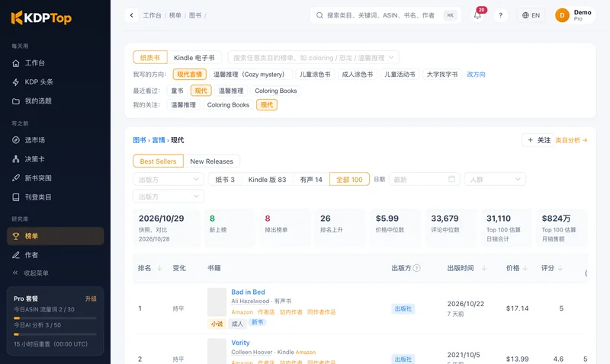Open 我的选题 folder icon item
The width and height of the screenshot is (610, 364).
[16, 101]
